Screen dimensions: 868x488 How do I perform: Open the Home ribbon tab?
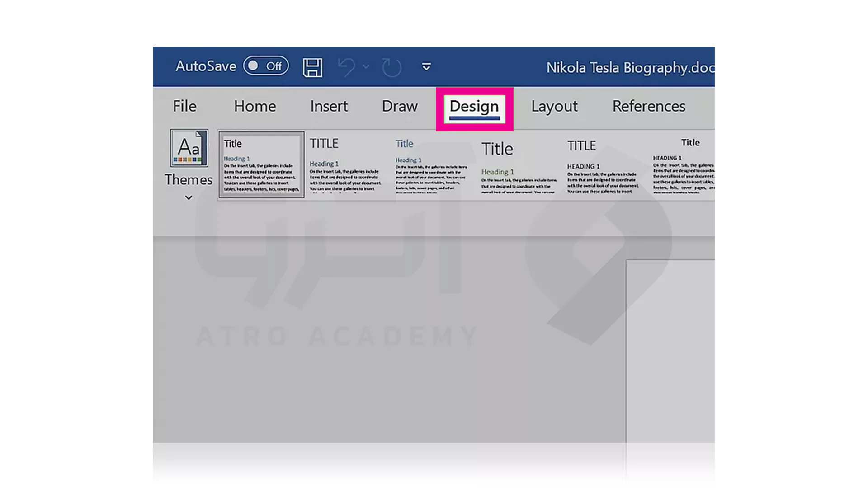(255, 105)
